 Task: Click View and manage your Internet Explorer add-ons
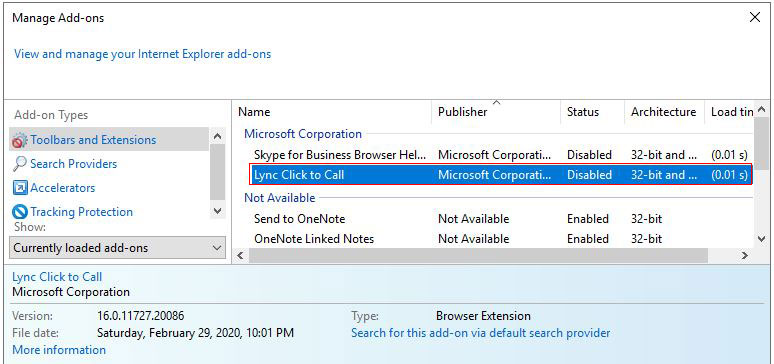(142, 54)
